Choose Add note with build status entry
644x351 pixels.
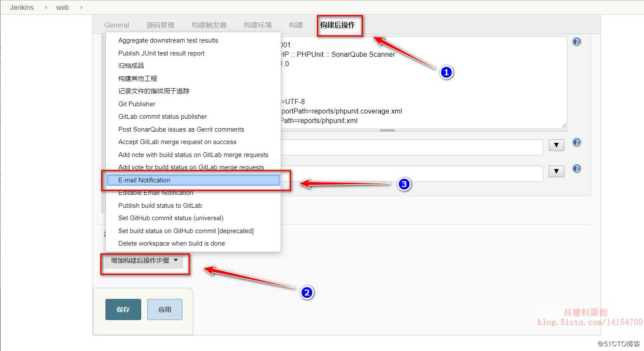[193, 155]
